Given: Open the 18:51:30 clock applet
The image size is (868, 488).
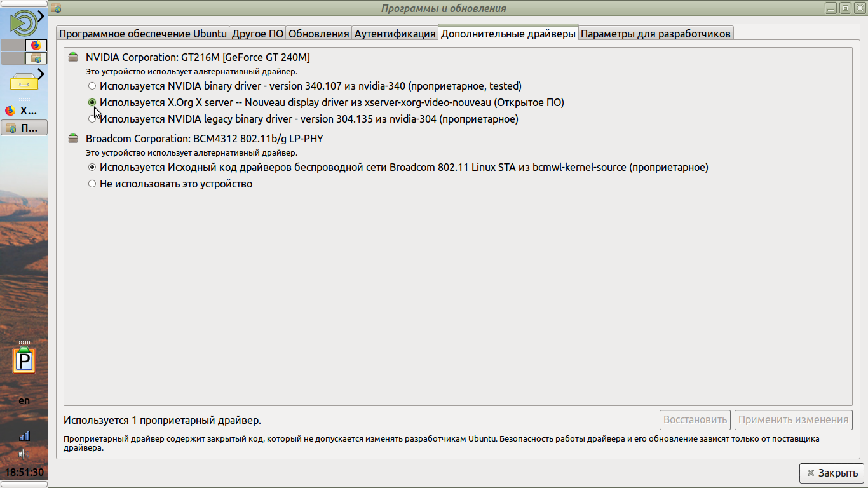Looking at the screenshot, I should click(x=24, y=472).
